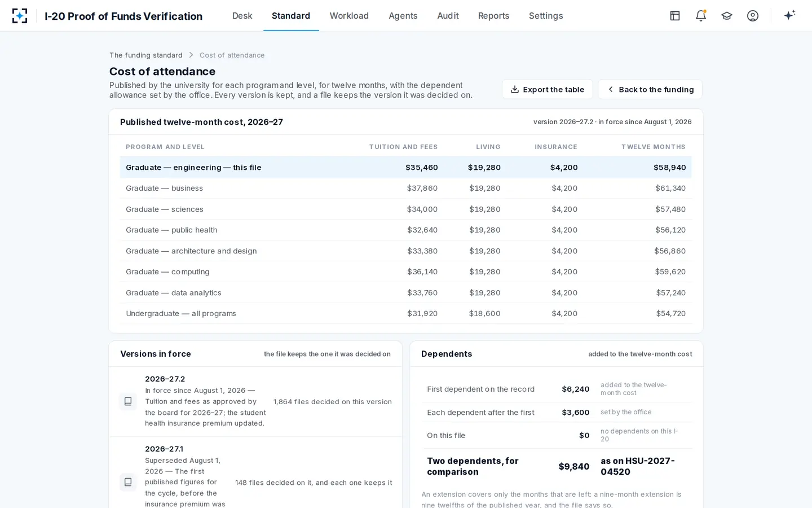Click the $18,600 undergraduate living cost

point(485,314)
